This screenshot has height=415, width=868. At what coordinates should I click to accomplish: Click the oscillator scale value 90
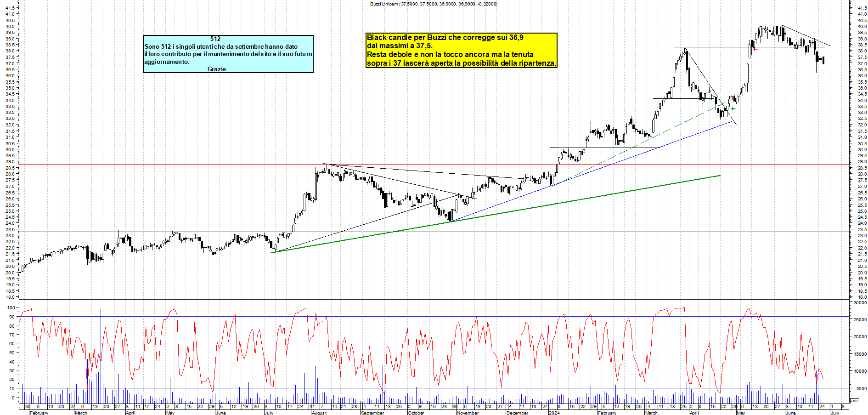[12, 317]
